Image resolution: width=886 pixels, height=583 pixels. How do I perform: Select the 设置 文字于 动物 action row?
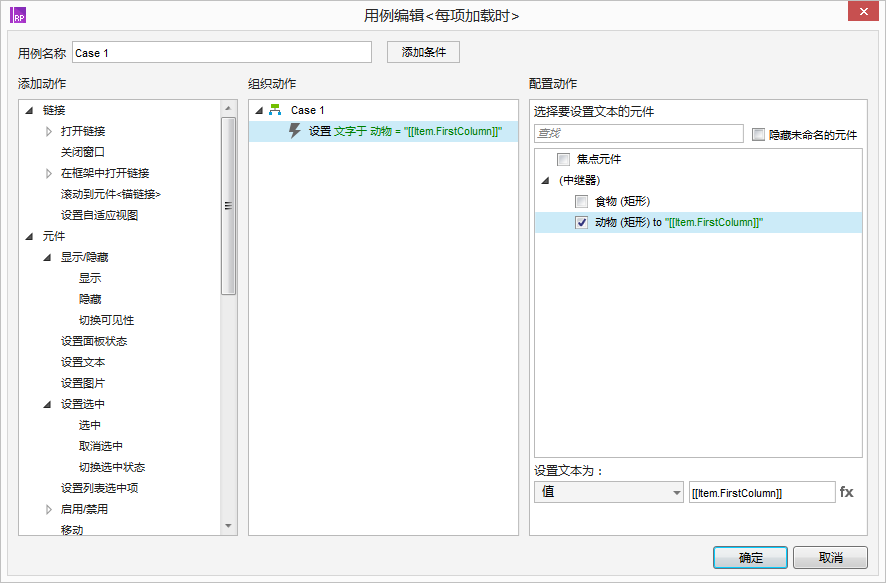pyautogui.click(x=383, y=131)
